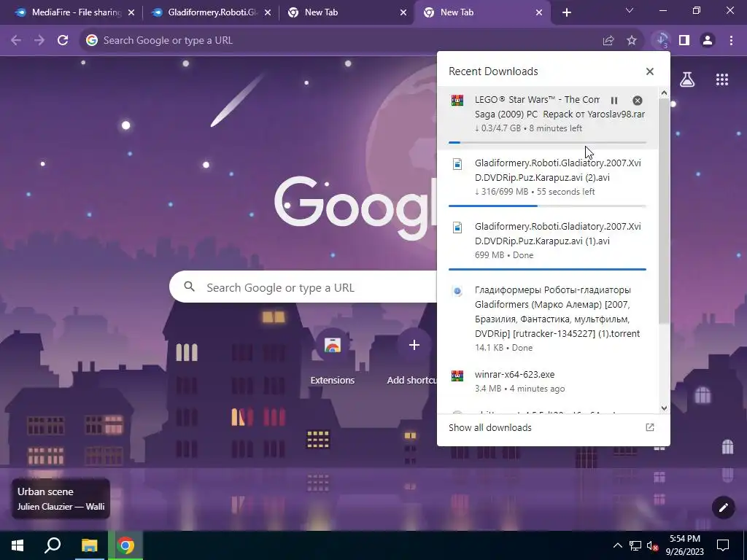Open the rutracker torrent download entry

click(x=547, y=318)
